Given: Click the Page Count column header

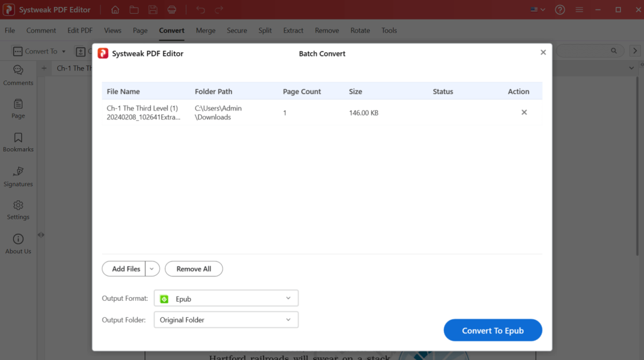Looking at the screenshot, I should pyautogui.click(x=302, y=92).
